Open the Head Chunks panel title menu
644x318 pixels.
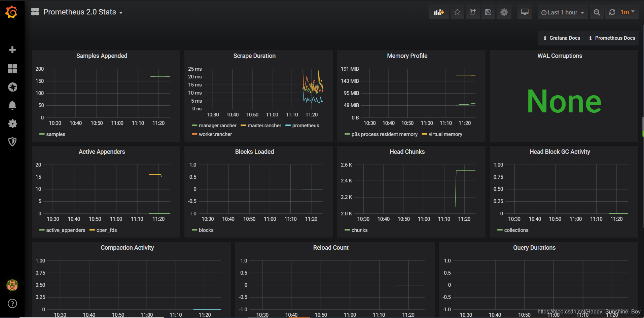point(407,152)
